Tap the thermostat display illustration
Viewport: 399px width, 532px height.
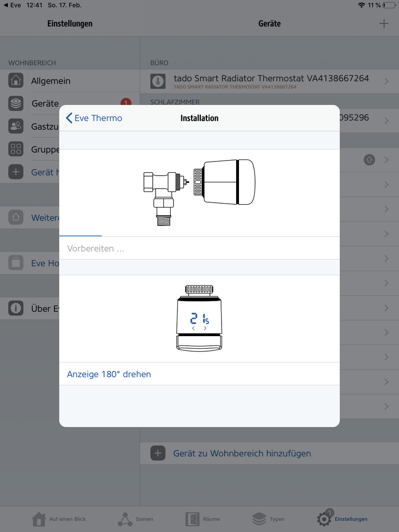[x=199, y=318]
